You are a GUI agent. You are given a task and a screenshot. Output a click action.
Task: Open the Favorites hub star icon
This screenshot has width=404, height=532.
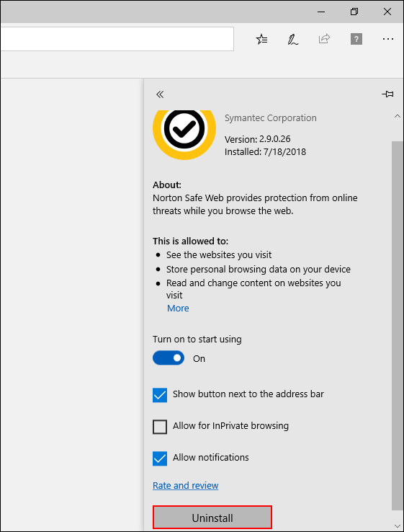(x=261, y=40)
